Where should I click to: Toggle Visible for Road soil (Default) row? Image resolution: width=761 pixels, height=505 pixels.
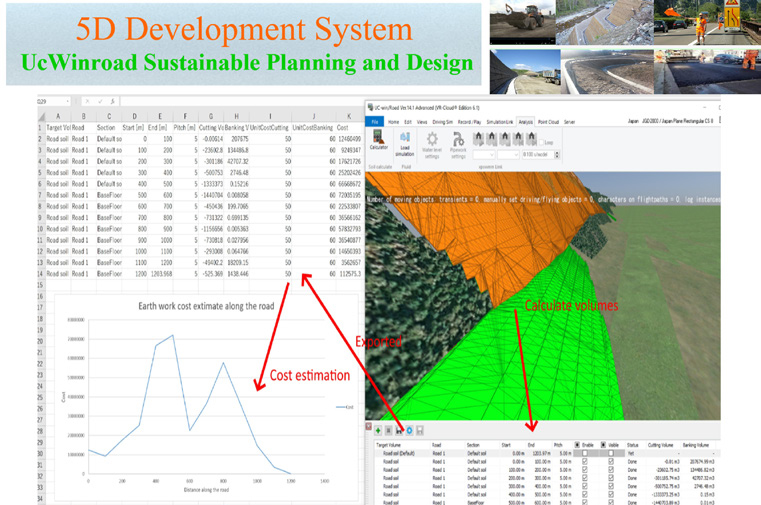point(611,453)
